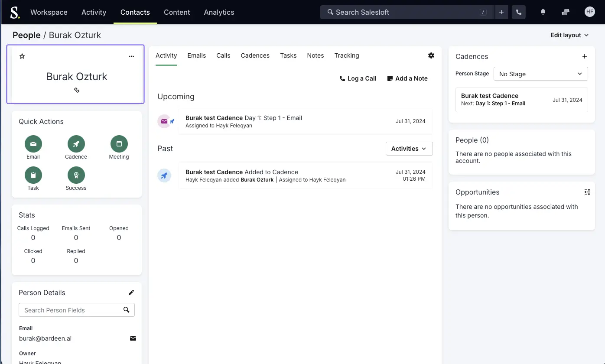Open Analytics in the top navigation

219,12
